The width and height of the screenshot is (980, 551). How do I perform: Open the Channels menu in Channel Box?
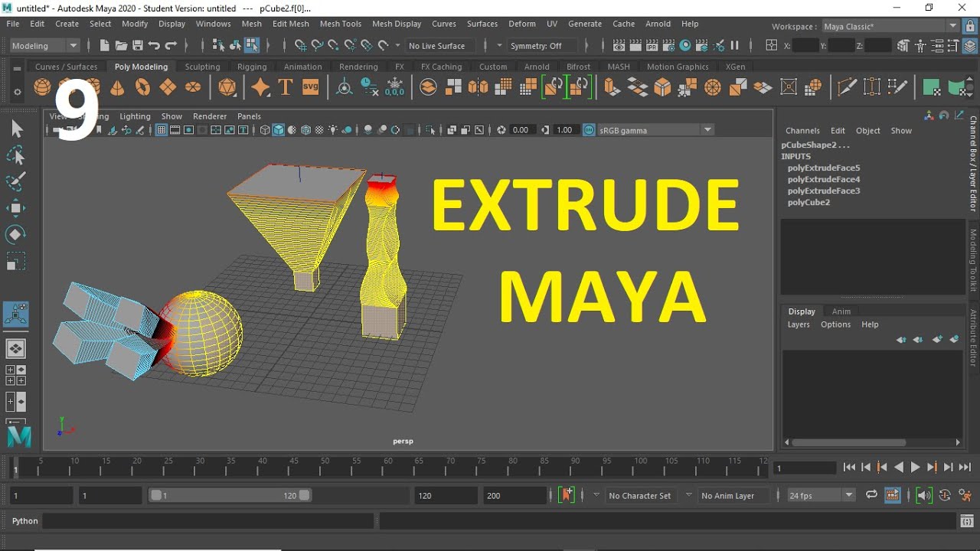point(802,131)
